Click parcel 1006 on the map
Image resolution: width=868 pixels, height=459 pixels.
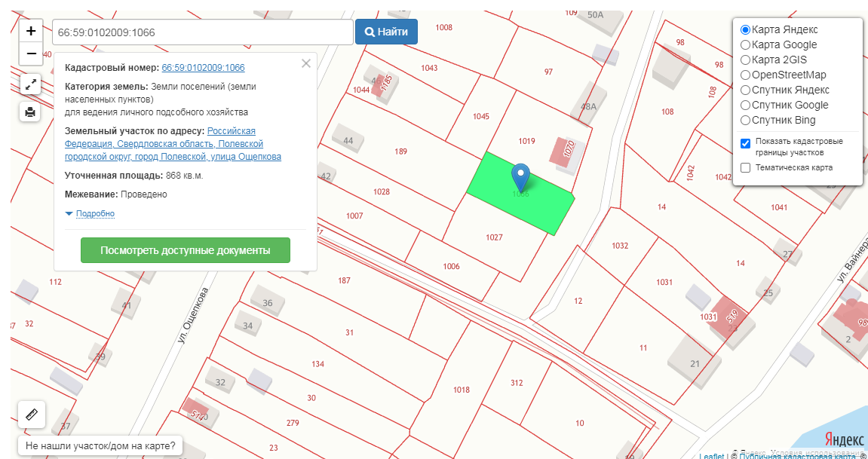point(451,266)
